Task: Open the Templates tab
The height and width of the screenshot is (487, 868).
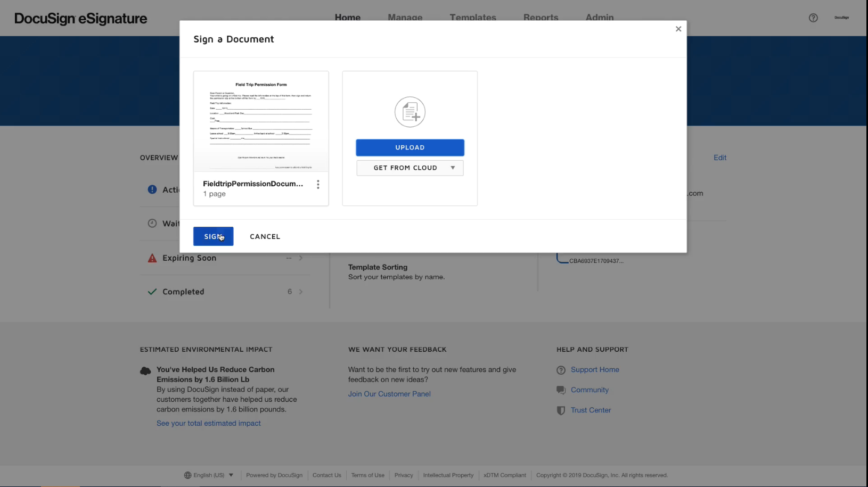Action: 472,17
